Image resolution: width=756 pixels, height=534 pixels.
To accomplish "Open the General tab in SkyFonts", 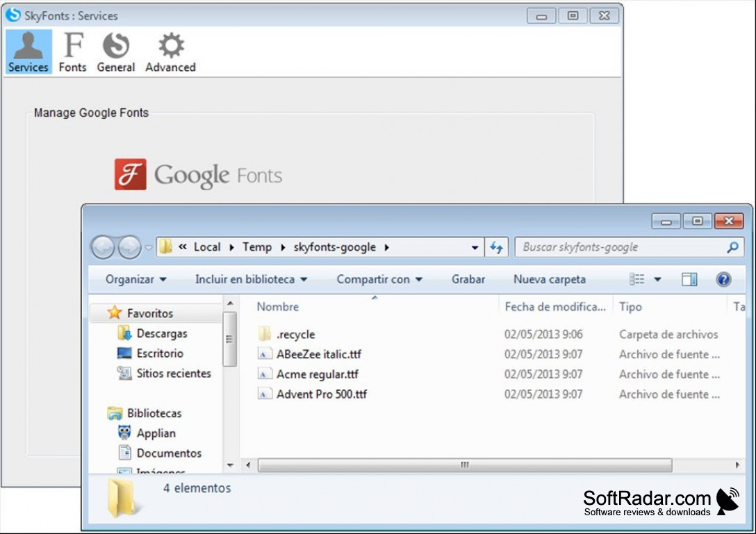I will click(116, 51).
